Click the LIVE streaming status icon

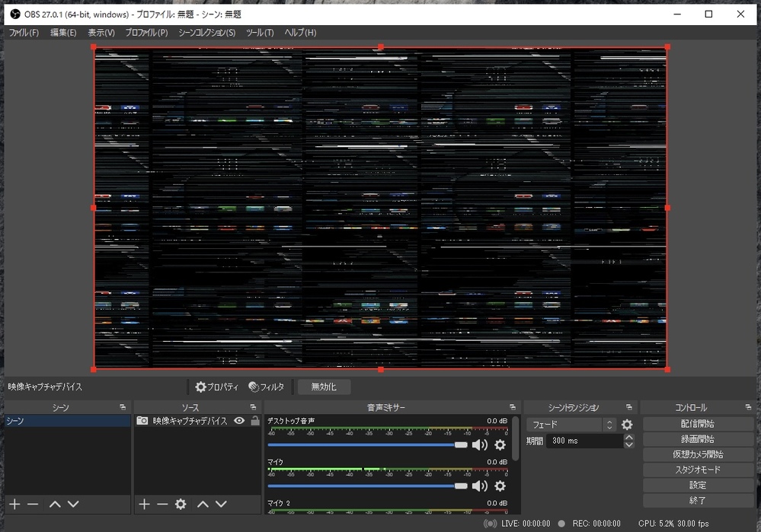click(490, 524)
